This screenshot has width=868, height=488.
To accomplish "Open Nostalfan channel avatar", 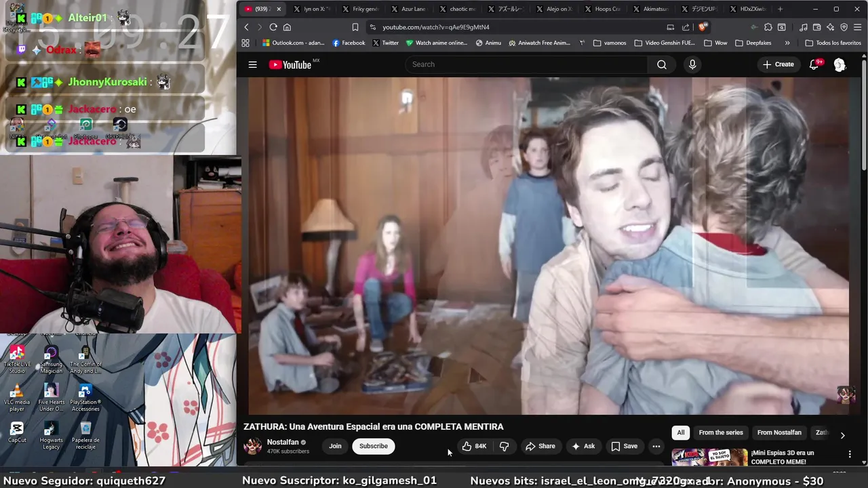I will pyautogui.click(x=253, y=446).
